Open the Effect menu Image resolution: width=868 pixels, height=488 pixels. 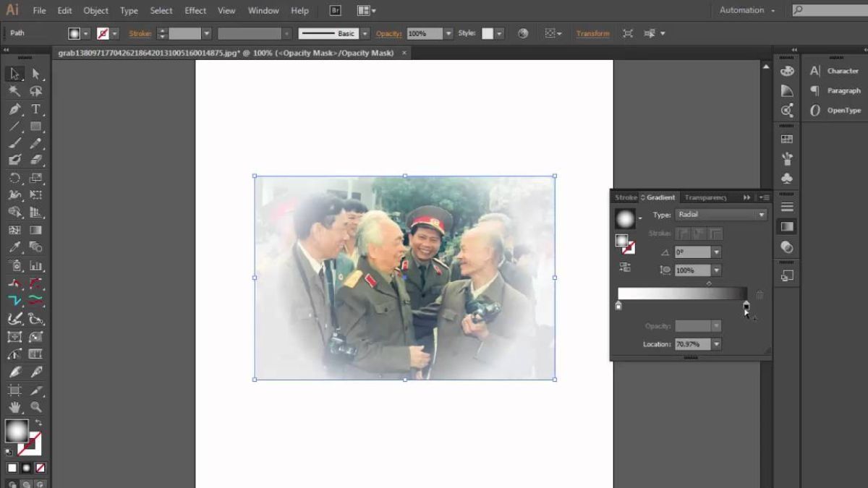[x=195, y=11]
